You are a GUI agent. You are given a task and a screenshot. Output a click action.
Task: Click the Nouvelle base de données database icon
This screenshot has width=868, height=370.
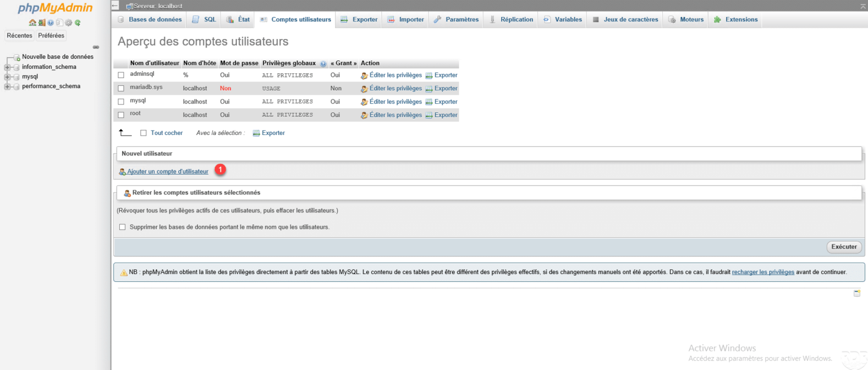coord(16,58)
